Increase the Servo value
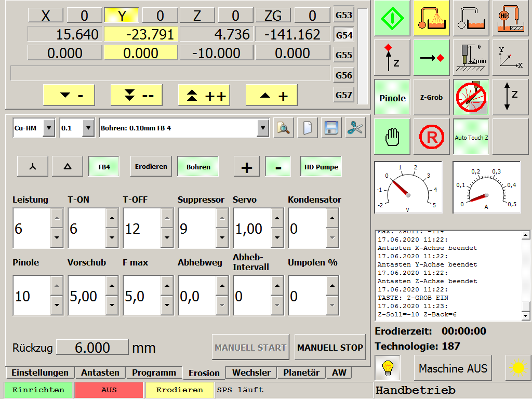 coord(277,218)
